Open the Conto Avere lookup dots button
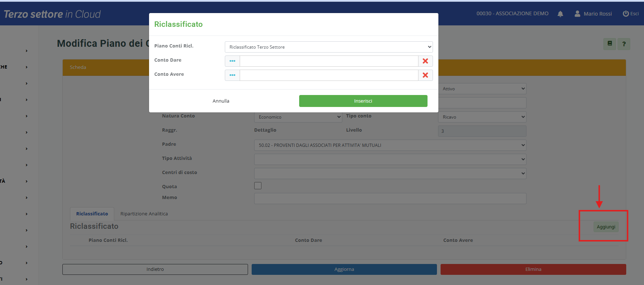The image size is (644, 285). tap(232, 75)
